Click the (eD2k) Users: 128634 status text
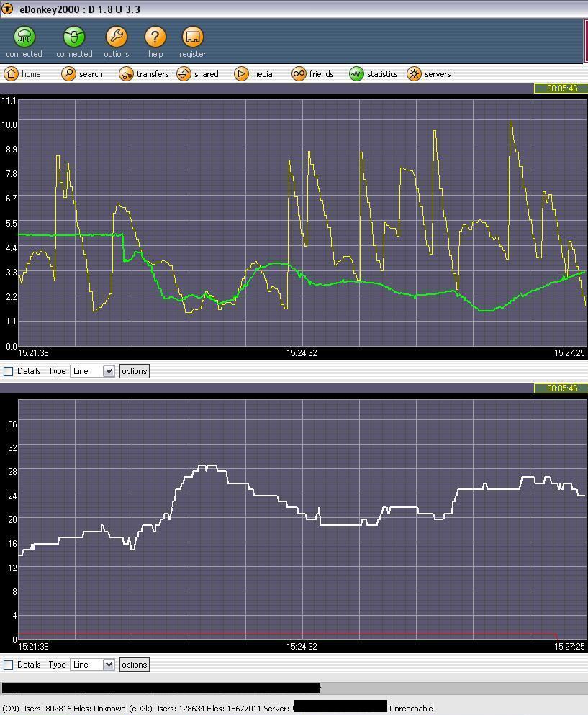 point(166,708)
